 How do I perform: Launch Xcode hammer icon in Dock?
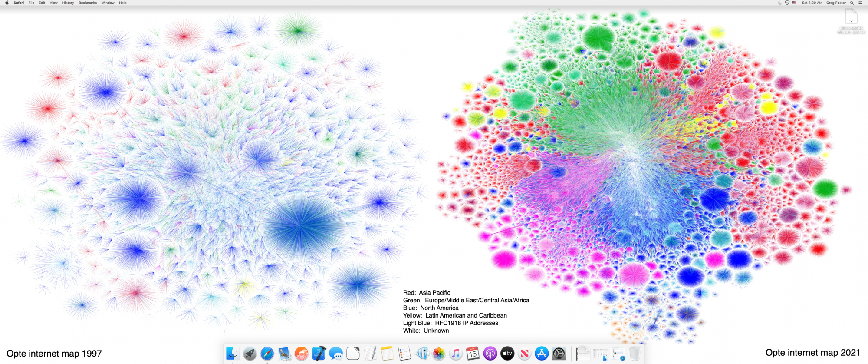click(319, 354)
